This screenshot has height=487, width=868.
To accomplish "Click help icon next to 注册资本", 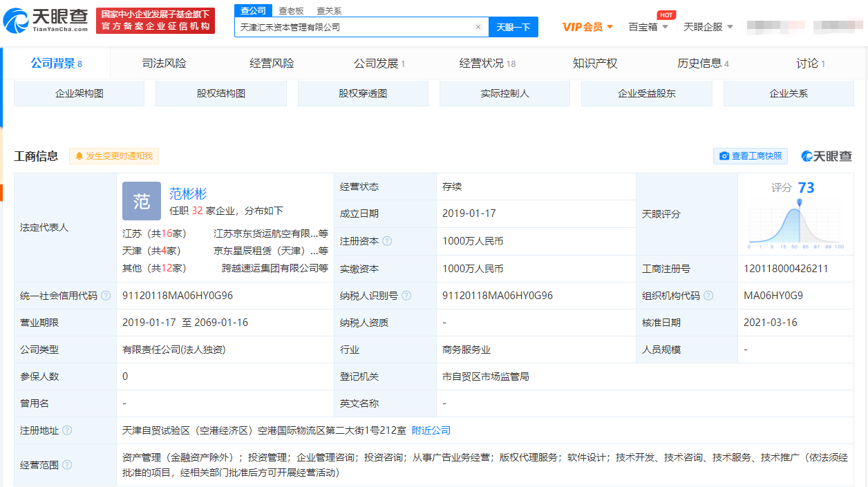I will click(387, 241).
